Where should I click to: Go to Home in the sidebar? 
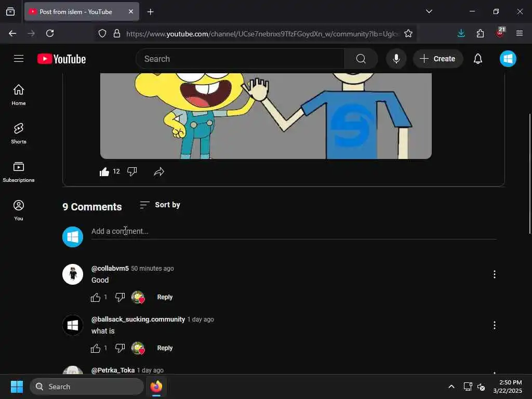pos(19,95)
